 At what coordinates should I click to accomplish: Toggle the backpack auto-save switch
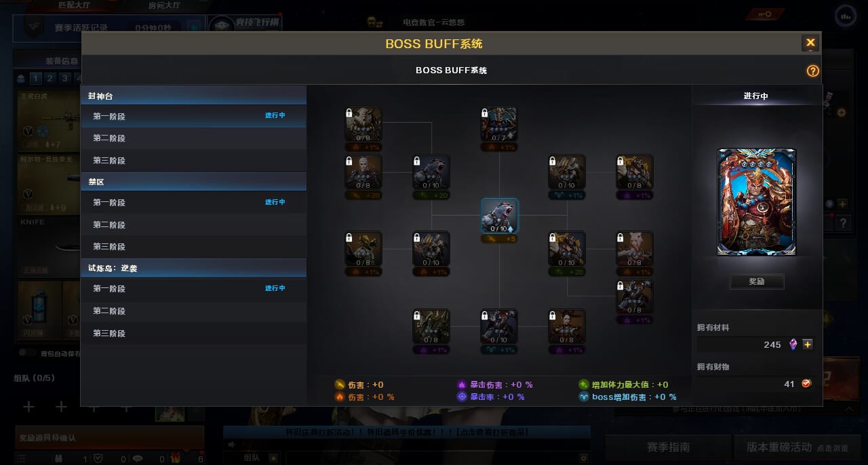(27, 353)
